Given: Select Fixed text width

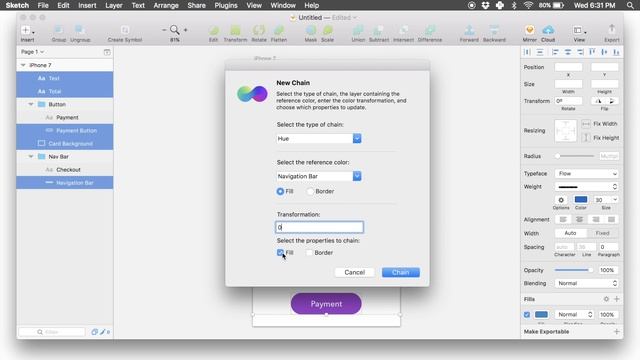Looking at the screenshot, I should coord(602,233).
